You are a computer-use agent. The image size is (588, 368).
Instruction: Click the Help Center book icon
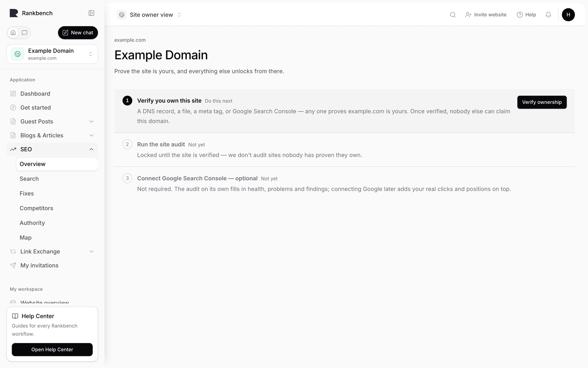coord(15,316)
